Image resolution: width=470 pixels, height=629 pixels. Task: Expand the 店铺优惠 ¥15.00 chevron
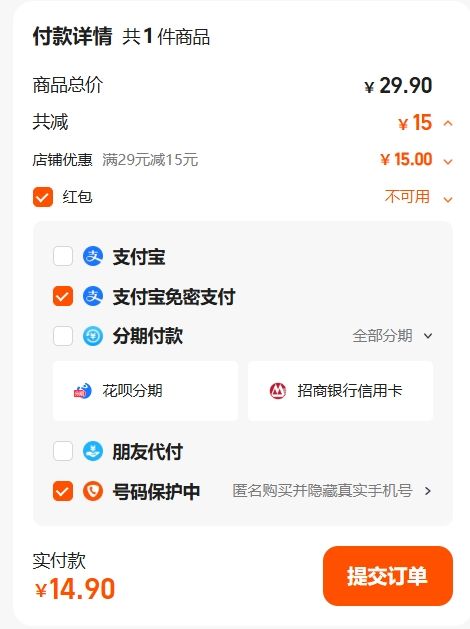[448, 162]
